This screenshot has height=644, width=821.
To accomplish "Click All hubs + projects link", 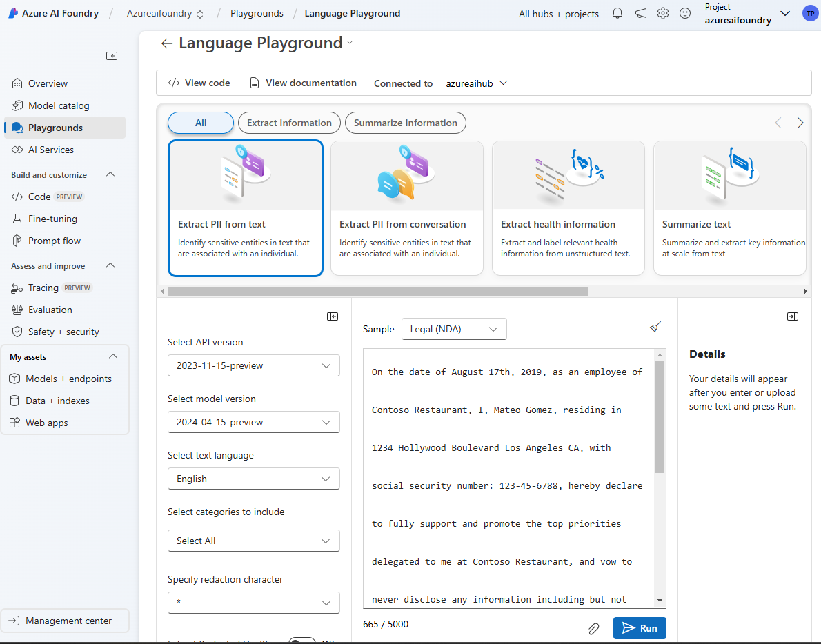I will 559,14.
